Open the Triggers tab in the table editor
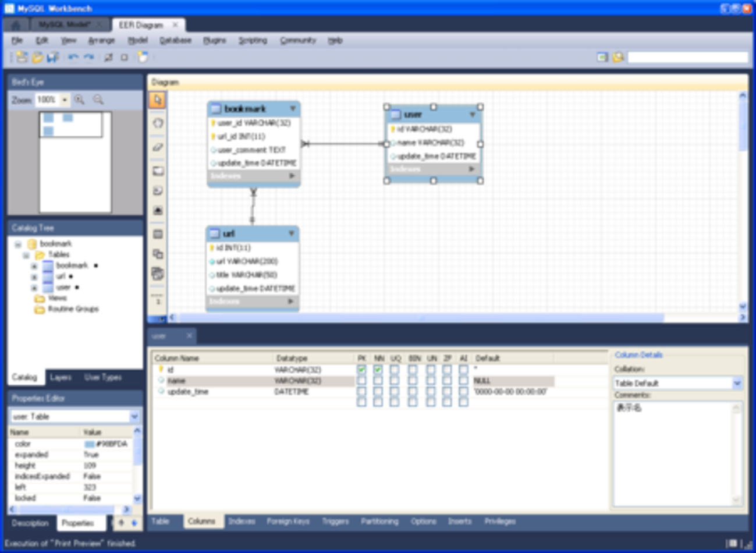 [335, 521]
